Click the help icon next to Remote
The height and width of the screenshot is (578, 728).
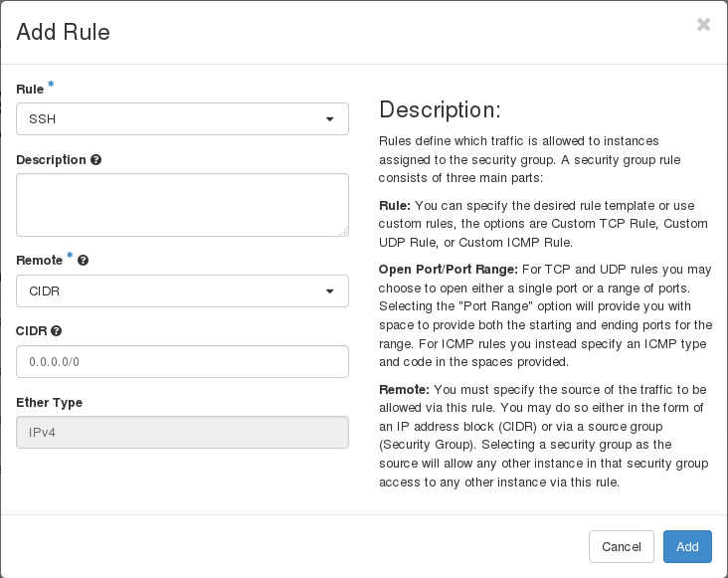[83, 260]
